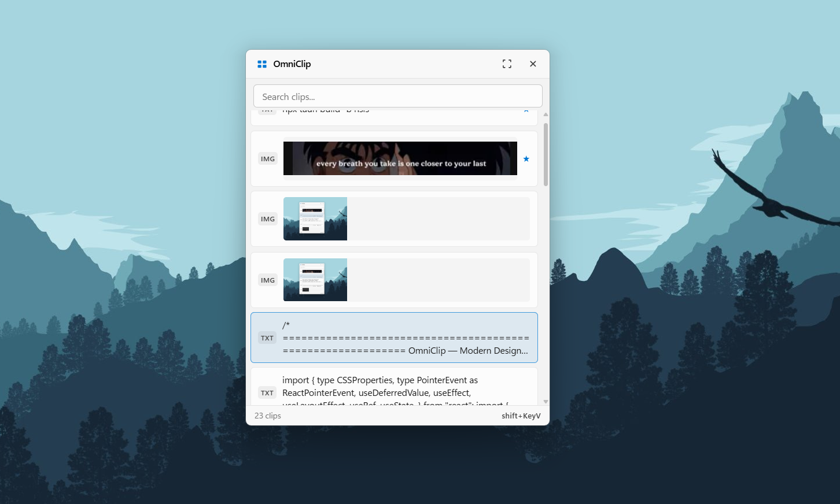Screen dimensions: 840x504
Task: Click the IMG badge beside the quote image
Action: (x=268, y=159)
